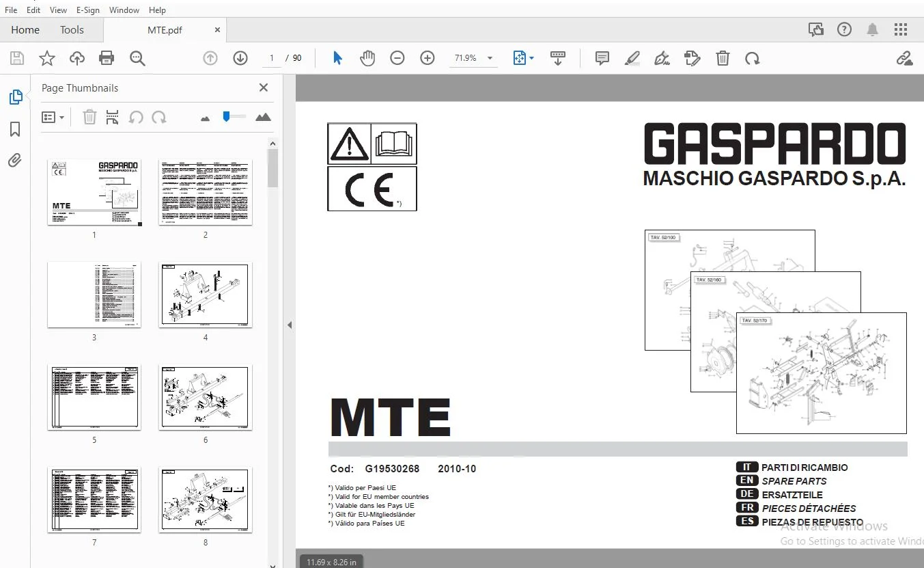Viewport: 924px width, 568px height.
Task: Click the thumbnails panel scrollbar thumb
Action: (272, 168)
